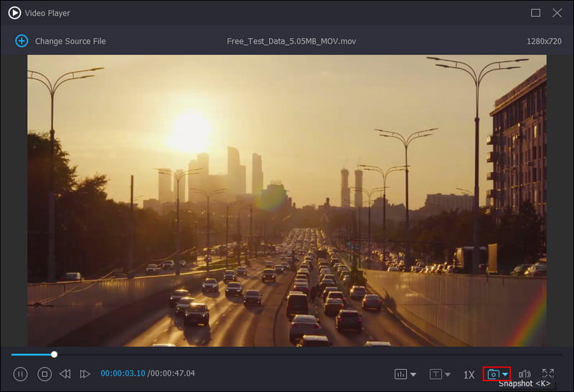Open the subtitle dropdown arrow

click(x=448, y=374)
